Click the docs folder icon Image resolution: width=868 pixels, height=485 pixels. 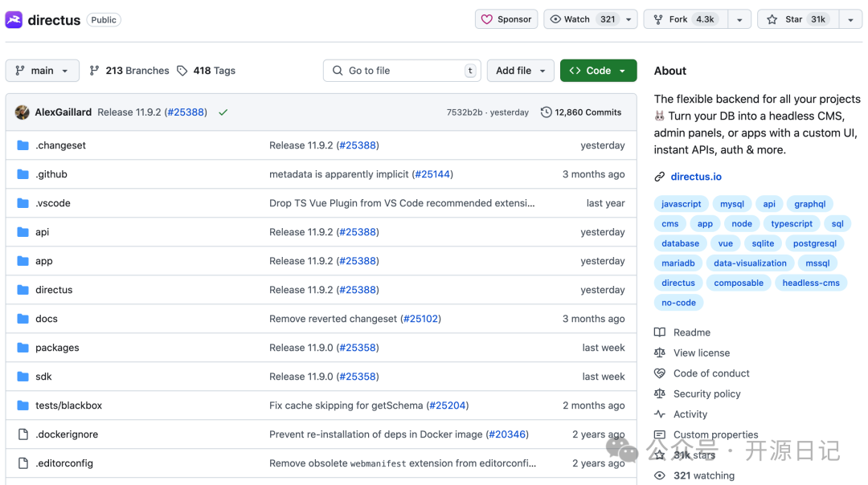(x=23, y=319)
